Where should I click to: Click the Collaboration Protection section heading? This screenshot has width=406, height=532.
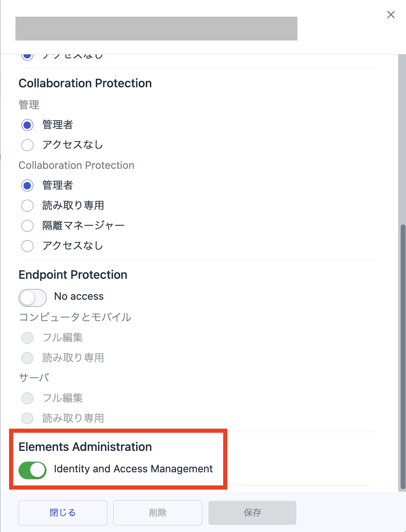pyautogui.click(x=85, y=83)
